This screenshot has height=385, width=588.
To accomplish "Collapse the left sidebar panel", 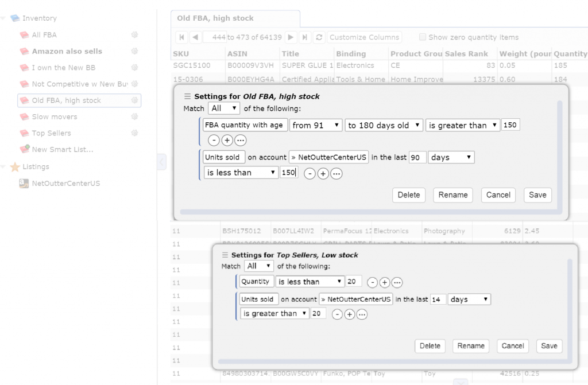I will tap(161, 162).
